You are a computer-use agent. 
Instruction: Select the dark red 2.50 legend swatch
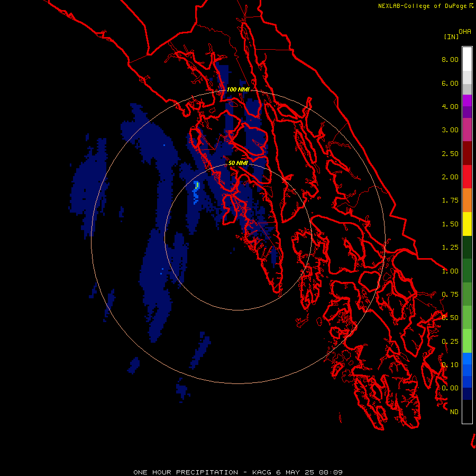467,153
